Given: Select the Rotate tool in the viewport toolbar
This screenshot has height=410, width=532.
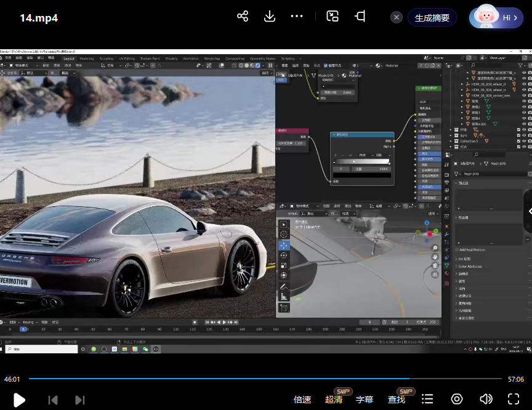Looking at the screenshot, I should pos(283,255).
